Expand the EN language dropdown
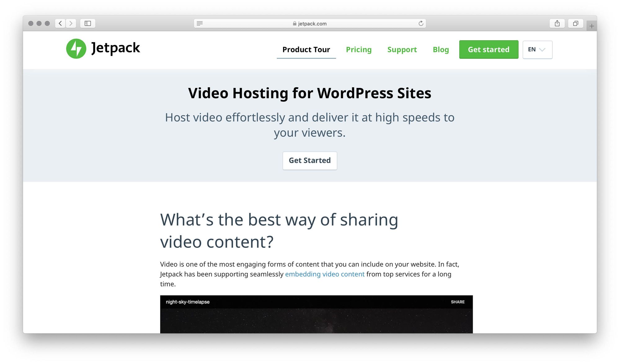The image size is (620, 364). point(537,49)
